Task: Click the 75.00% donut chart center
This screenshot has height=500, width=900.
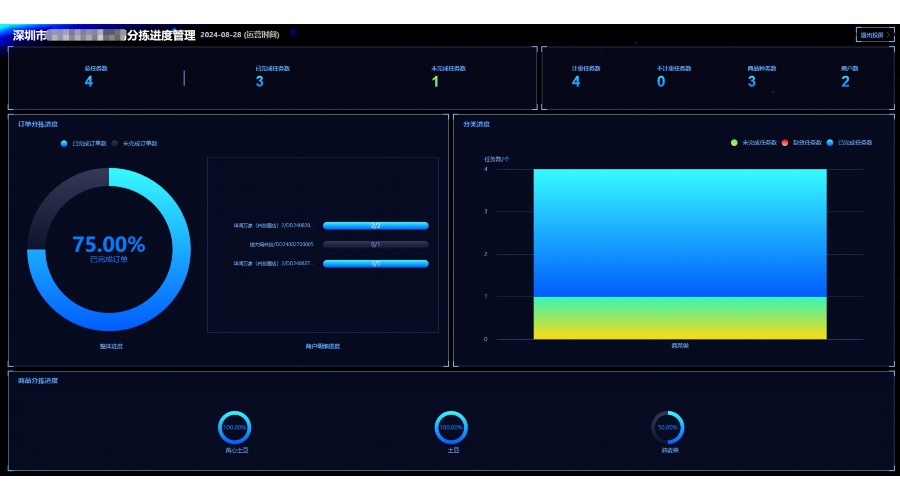Action: [108, 249]
